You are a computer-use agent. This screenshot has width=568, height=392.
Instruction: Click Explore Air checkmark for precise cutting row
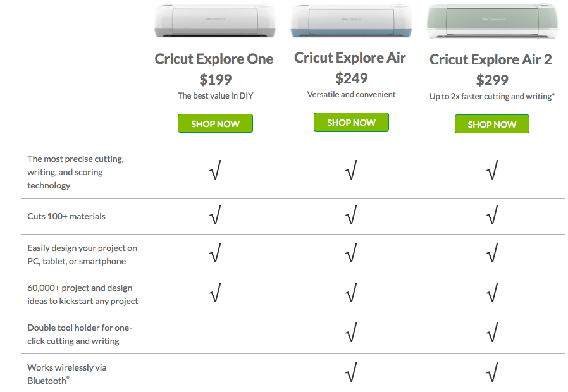tap(352, 171)
